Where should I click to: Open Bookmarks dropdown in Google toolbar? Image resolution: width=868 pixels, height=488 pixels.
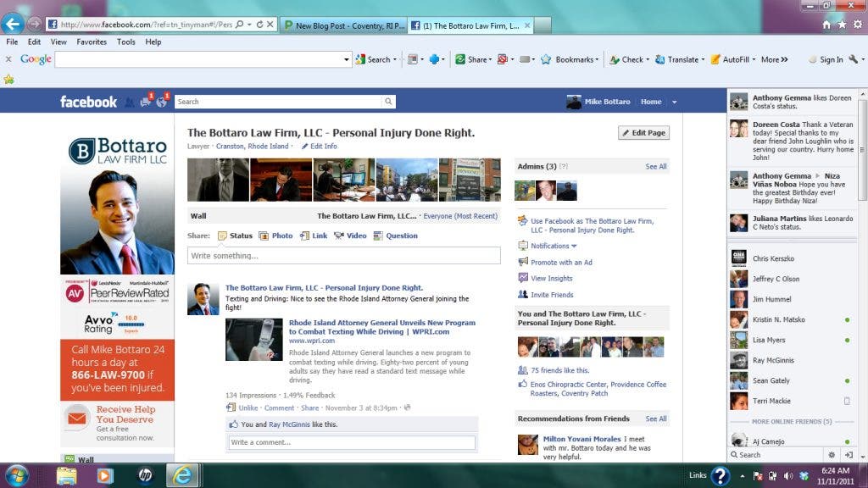597,60
